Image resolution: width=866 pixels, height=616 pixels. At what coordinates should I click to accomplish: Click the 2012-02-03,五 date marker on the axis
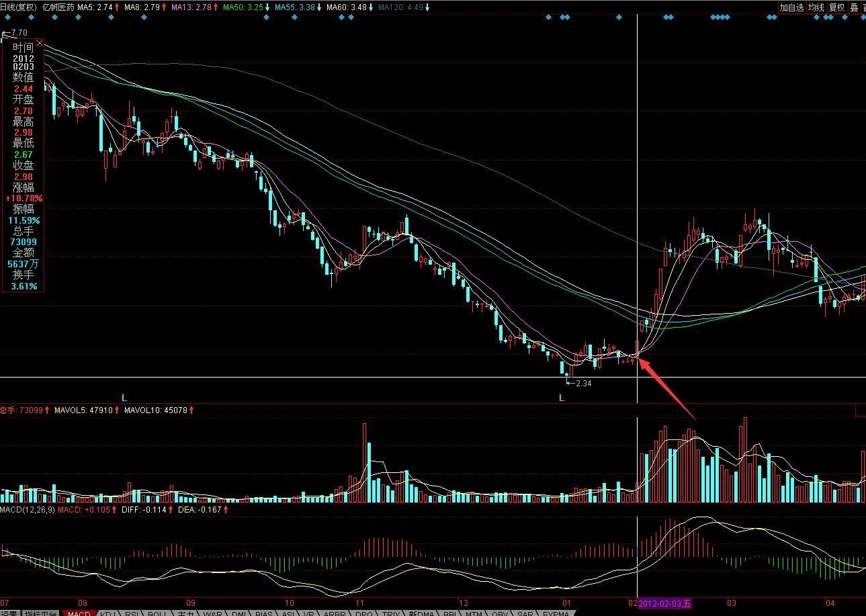(664, 603)
